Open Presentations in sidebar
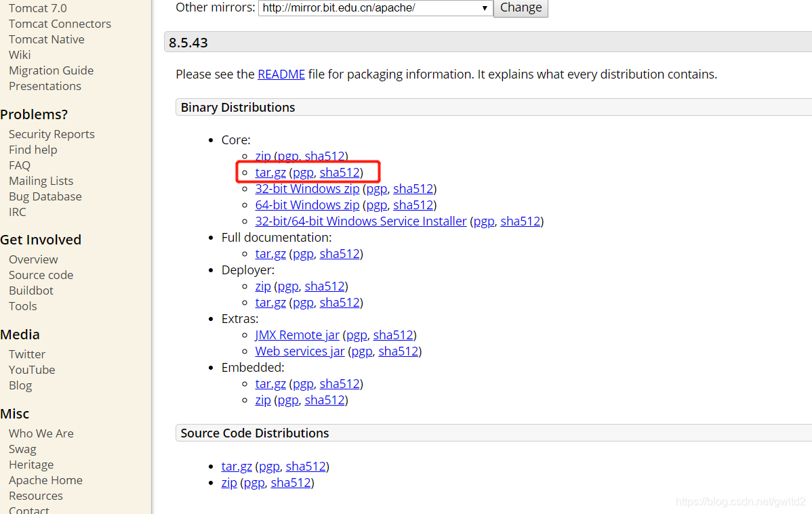Image resolution: width=812 pixels, height=514 pixels. tap(45, 86)
